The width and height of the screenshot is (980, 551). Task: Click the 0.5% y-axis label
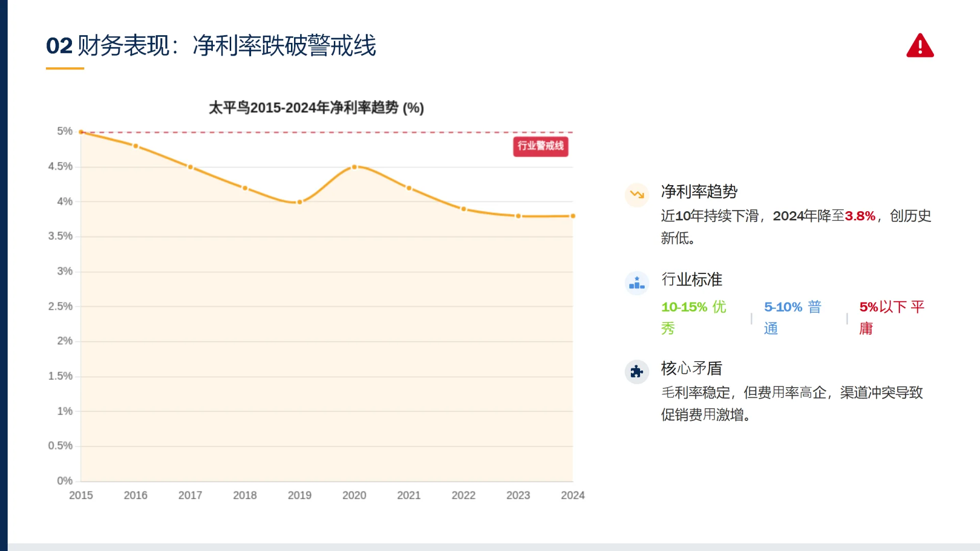pos(61,446)
